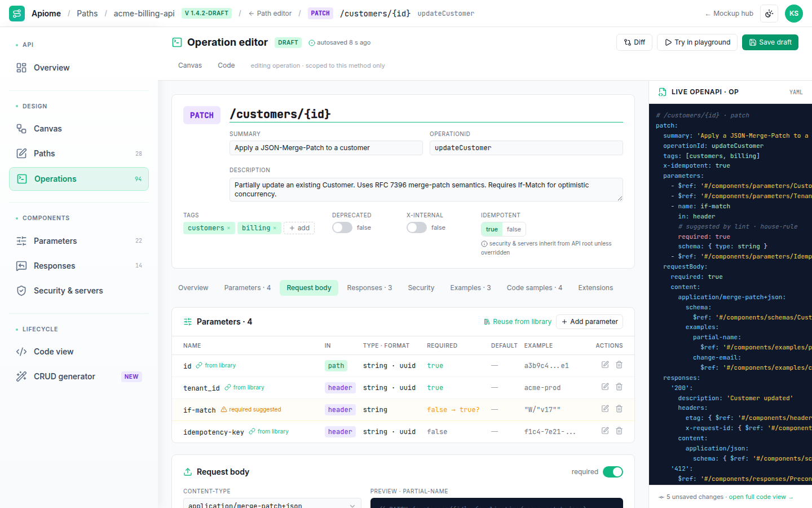Switch to the Responses tab
The height and width of the screenshot is (508, 812).
pyautogui.click(x=369, y=288)
